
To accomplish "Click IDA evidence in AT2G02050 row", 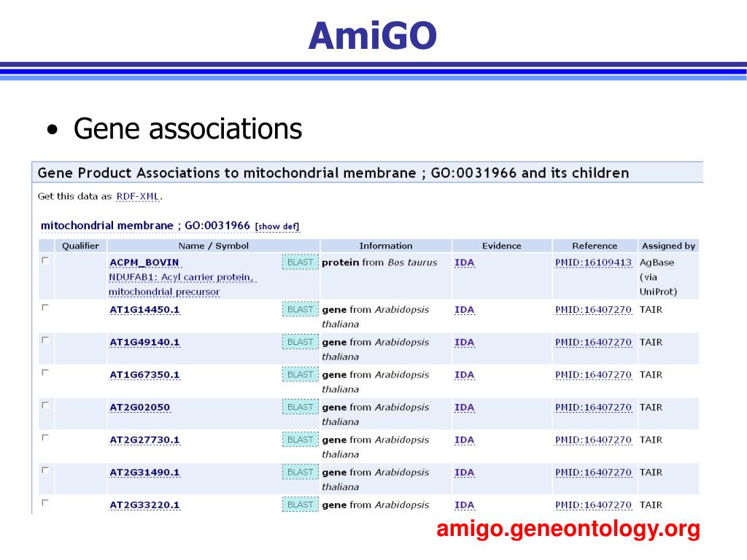I will coord(465,407).
